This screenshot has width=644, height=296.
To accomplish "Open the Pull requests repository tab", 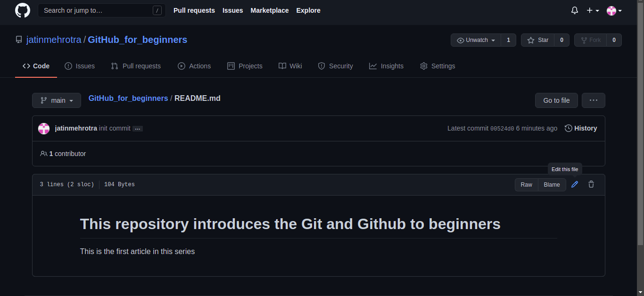I will tap(136, 66).
